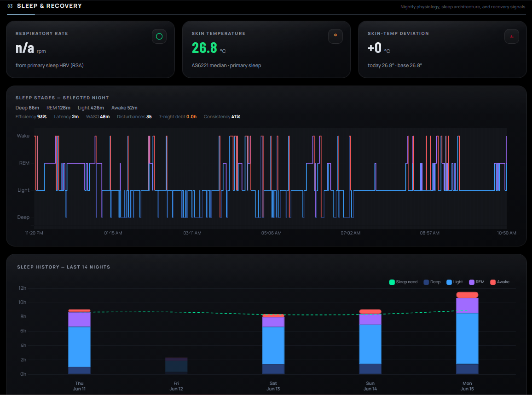532x395 pixels.
Task: Click the 11:20 PM hypnogram start label
Action: pyautogui.click(x=34, y=233)
